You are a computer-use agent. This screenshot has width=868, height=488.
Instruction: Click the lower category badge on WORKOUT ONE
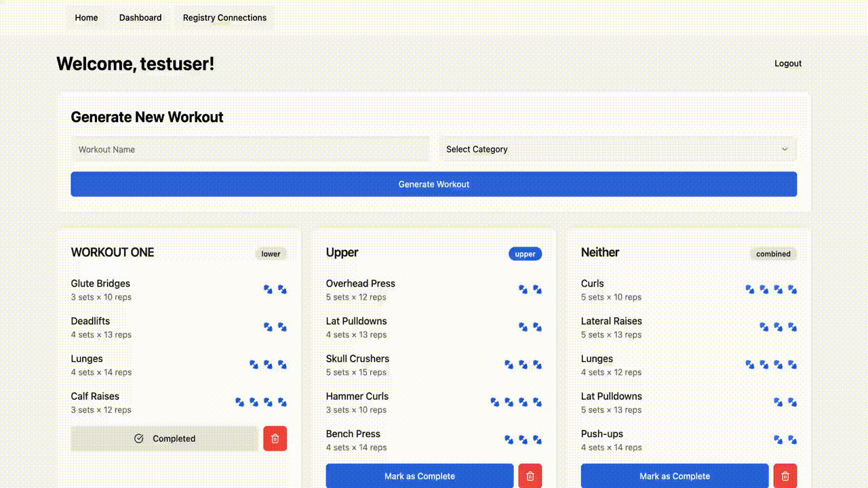pyautogui.click(x=271, y=254)
